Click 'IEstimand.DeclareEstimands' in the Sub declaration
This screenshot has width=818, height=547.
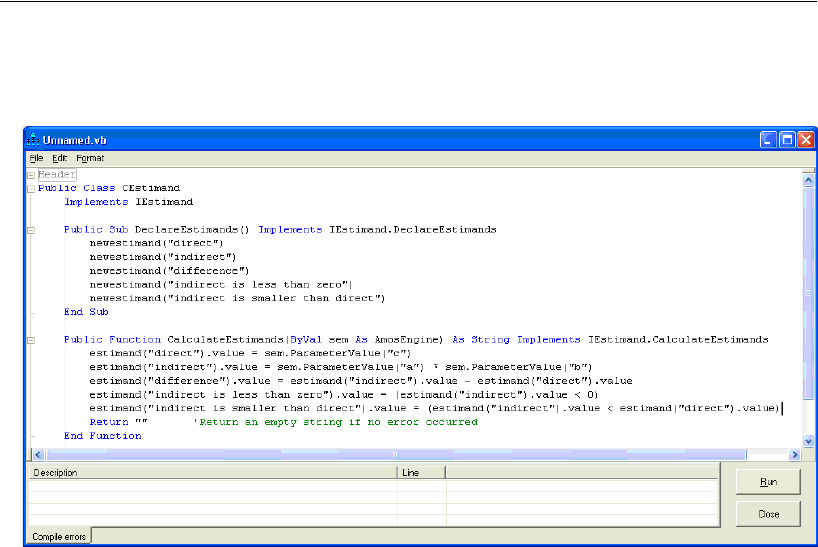(x=413, y=229)
